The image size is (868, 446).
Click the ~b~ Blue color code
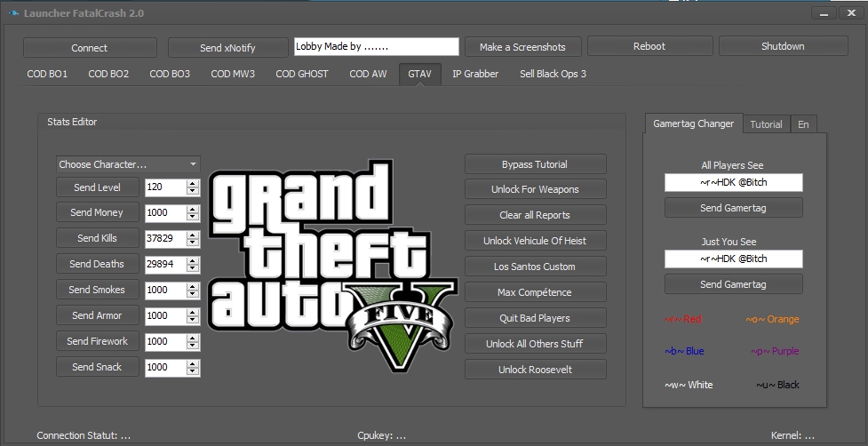coord(684,351)
